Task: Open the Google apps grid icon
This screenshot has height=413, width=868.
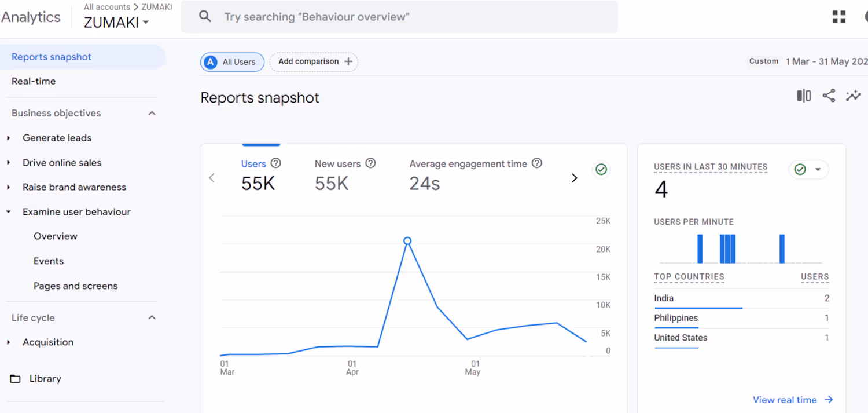Action: click(x=838, y=17)
